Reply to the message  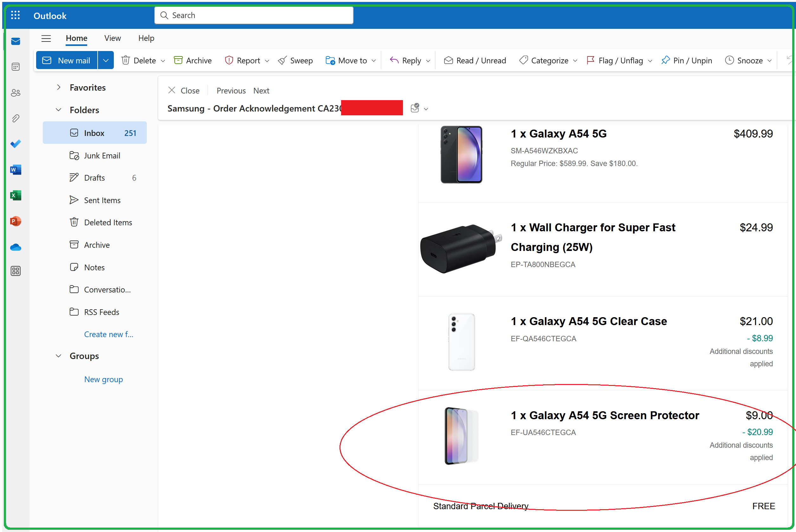pyautogui.click(x=405, y=61)
